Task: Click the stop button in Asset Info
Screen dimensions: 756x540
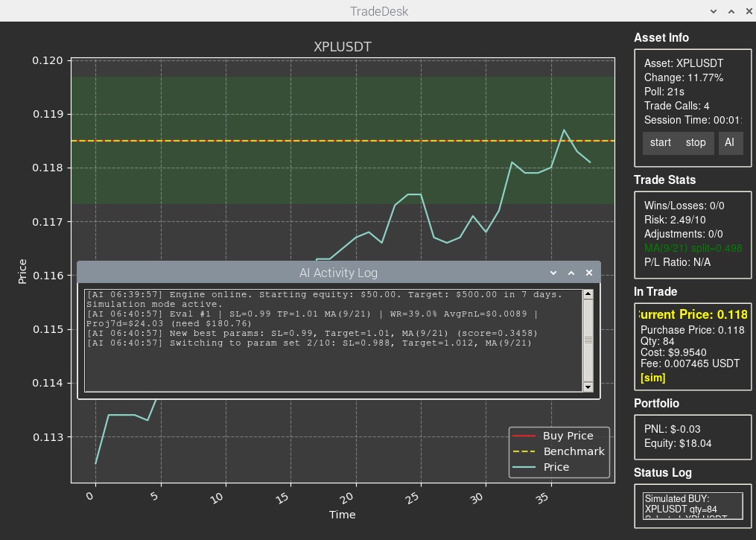Action: pyautogui.click(x=696, y=143)
